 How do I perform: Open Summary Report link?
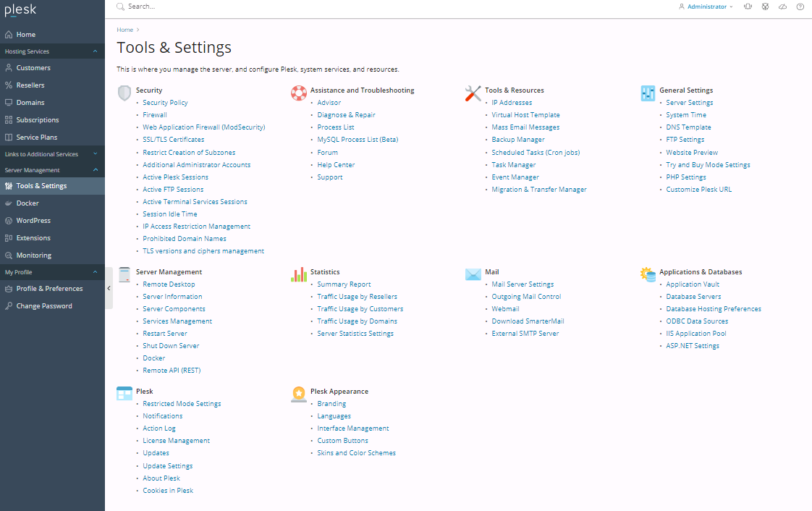344,284
